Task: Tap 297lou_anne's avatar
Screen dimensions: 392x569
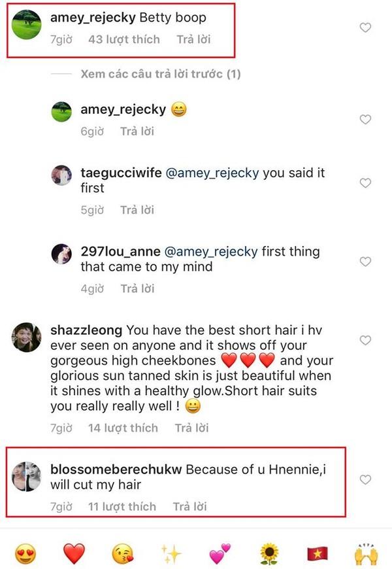Action: click(x=61, y=254)
